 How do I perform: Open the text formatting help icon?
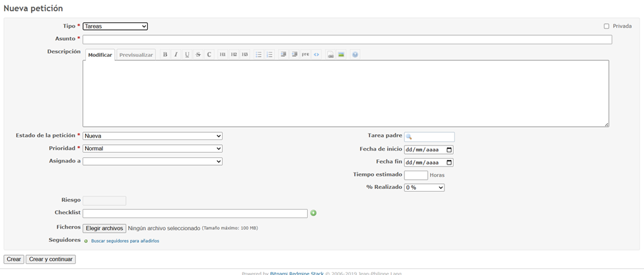[355, 54]
